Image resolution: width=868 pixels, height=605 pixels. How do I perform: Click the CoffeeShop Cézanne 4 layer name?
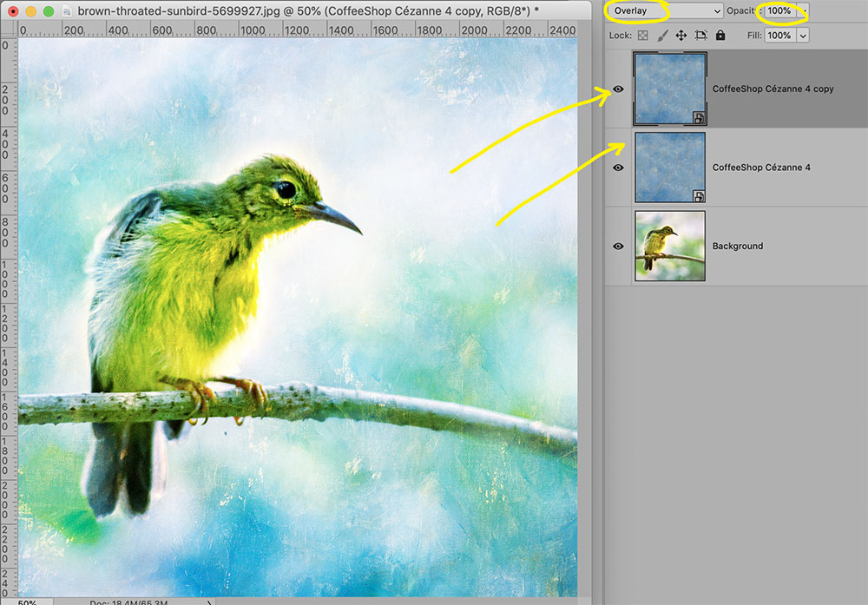pyautogui.click(x=761, y=168)
